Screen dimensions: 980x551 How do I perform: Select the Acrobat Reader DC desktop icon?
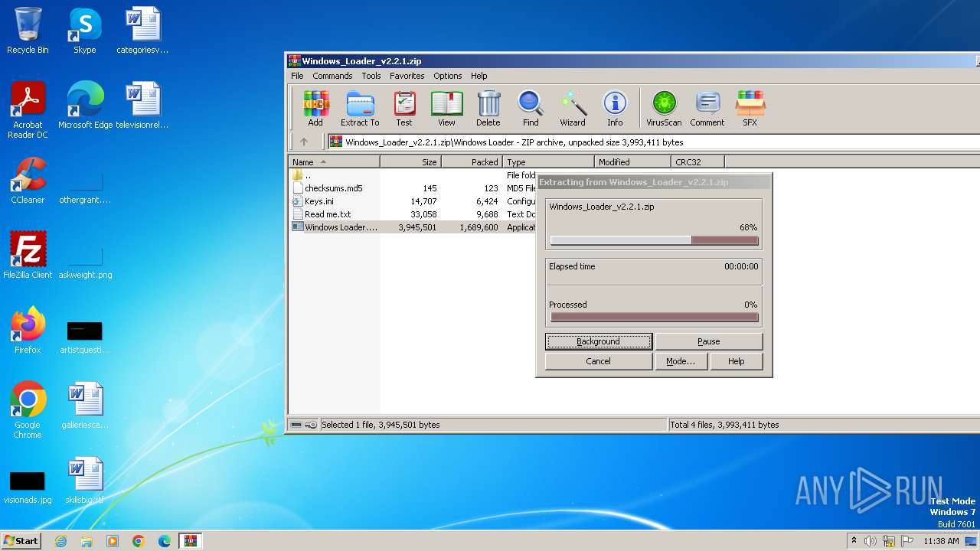pyautogui.click(x=28, y=110)
